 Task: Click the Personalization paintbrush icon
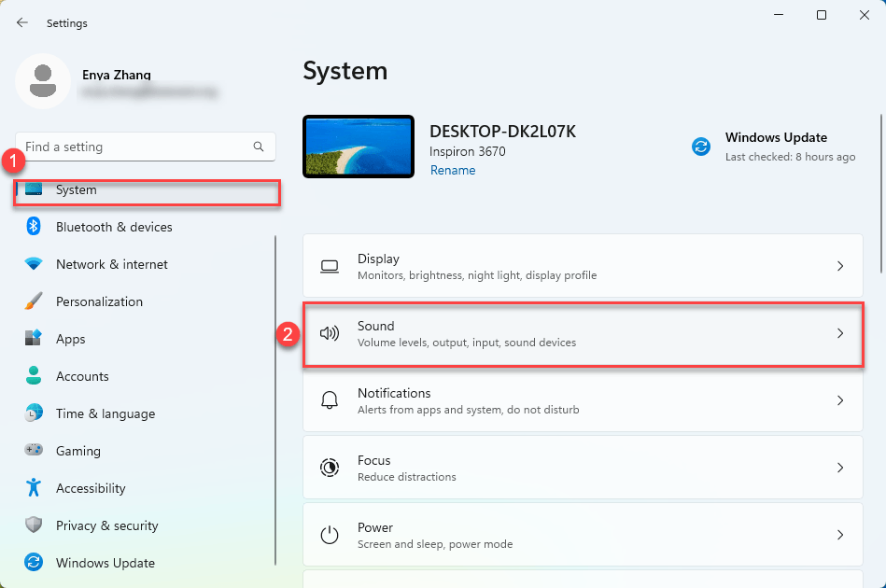[34, 301]
